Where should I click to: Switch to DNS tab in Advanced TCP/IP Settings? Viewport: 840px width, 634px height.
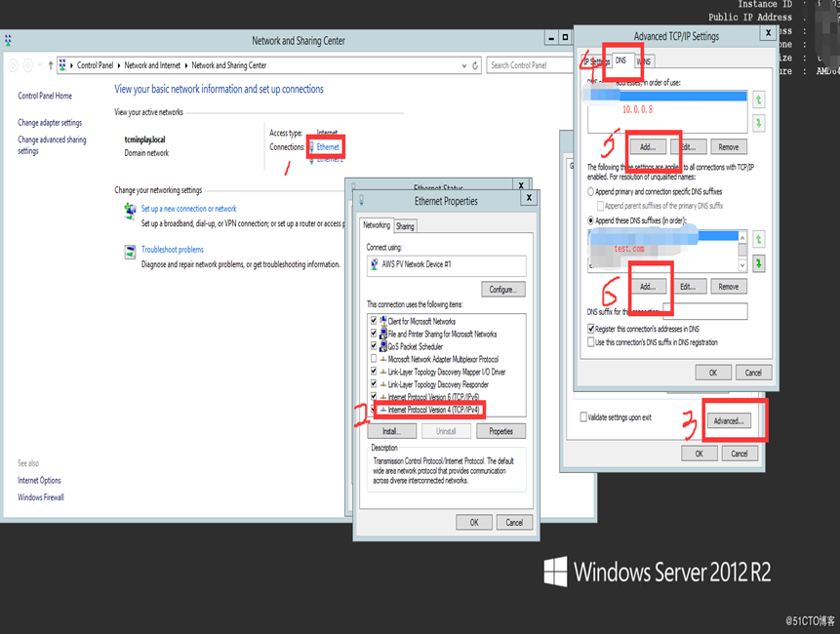pyautogui.click(x=620, y=60)
